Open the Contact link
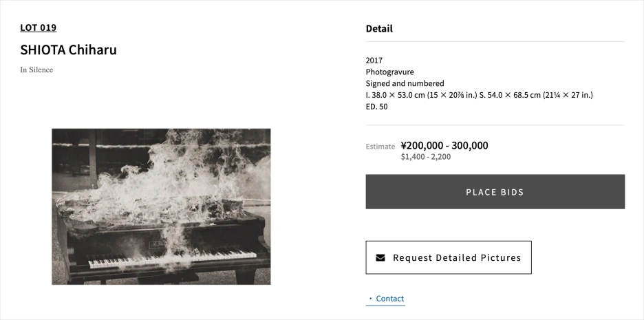The image size is (644, 320). tap(389, 299)
